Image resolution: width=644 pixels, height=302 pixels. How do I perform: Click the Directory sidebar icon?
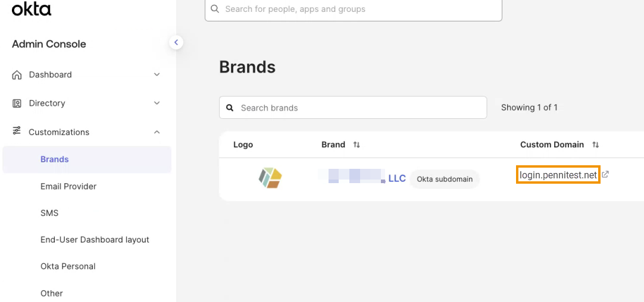[17, 103]
